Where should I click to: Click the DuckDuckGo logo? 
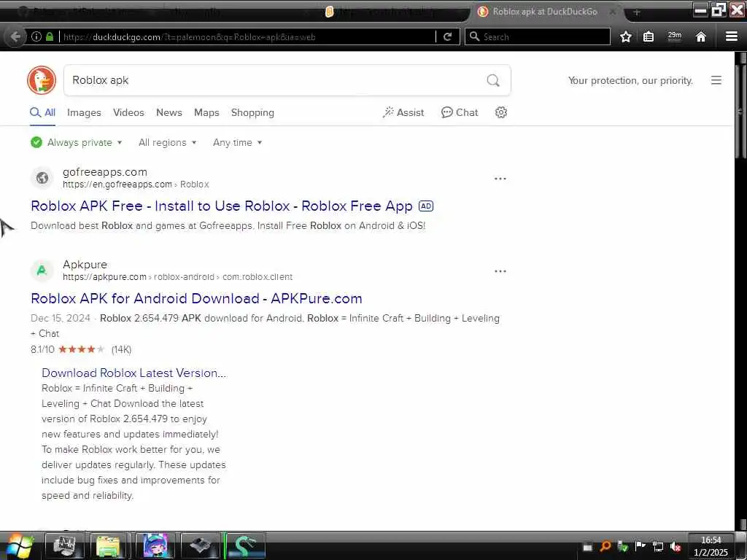pyautogui.click(x=42, y=80)
